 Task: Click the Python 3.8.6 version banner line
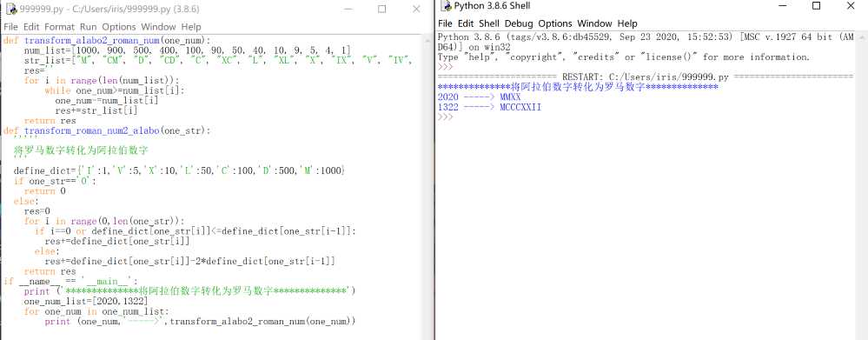pyautogui.click(x=646, y=37)
